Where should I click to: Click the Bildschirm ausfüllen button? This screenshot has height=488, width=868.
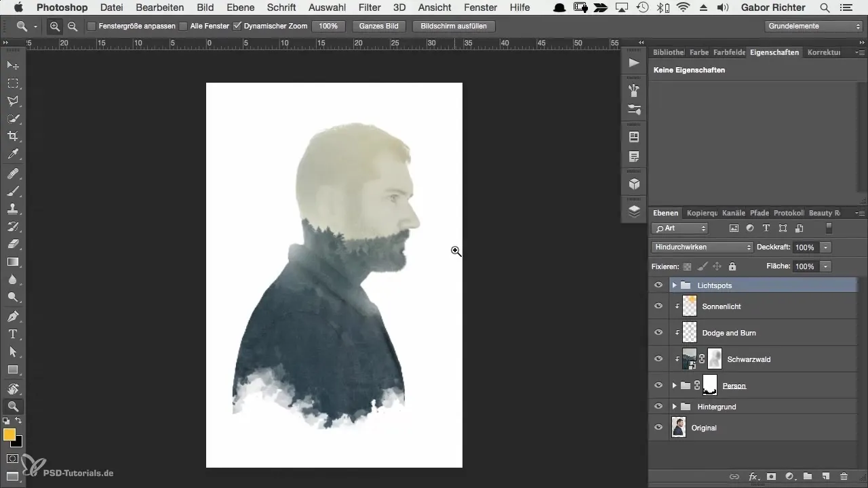tap(454, 26)
